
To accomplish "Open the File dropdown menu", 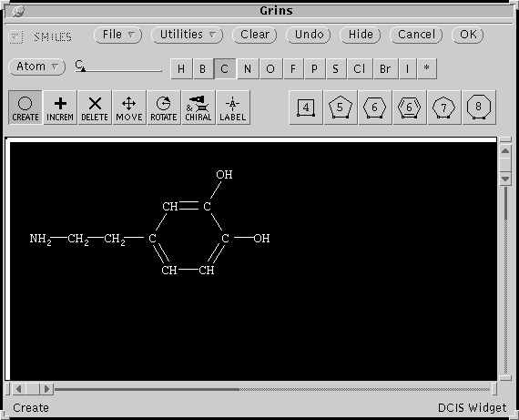I will click(118, 35).
